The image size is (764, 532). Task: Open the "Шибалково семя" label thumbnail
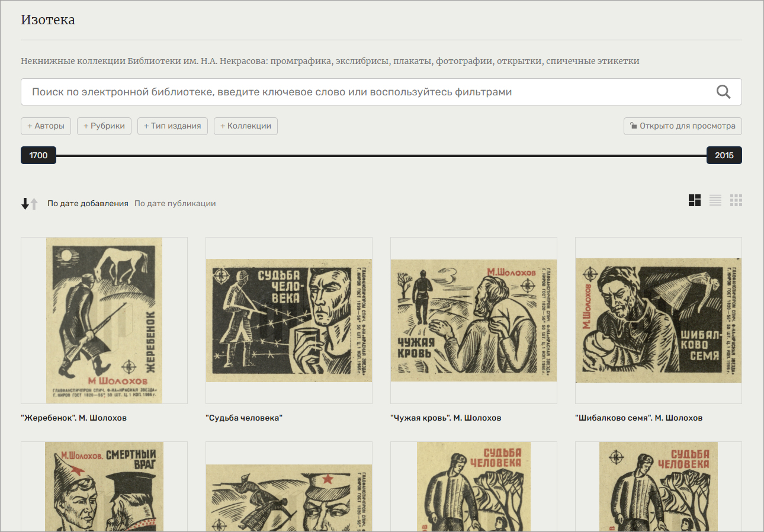[x=658, y=321]
